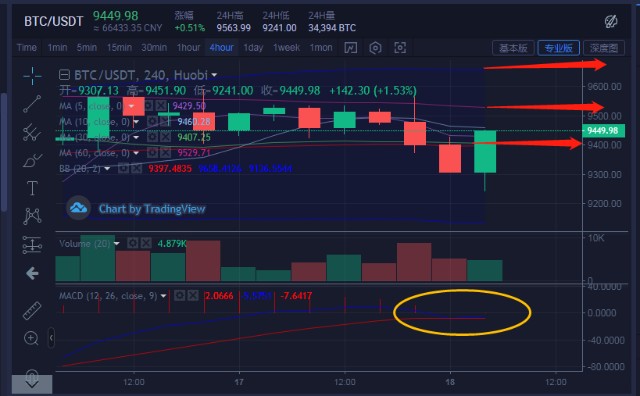Screen dimensions: 640x396
Task: Click the back arrow in left toolbar
Action: (32, 273)
